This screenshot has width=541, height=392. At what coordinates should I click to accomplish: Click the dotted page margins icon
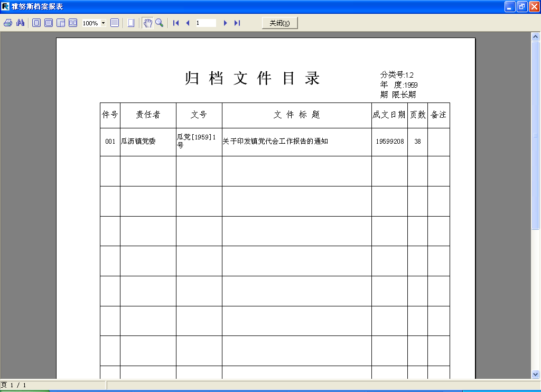tap(131, 23)
